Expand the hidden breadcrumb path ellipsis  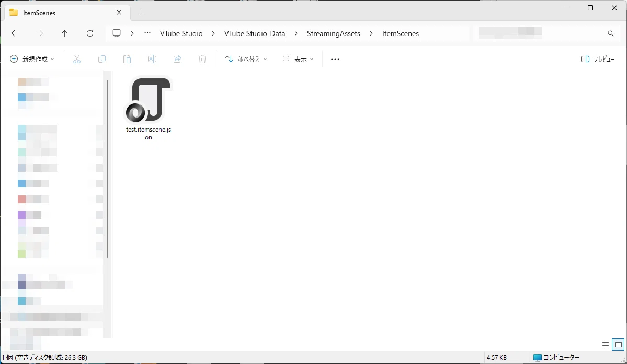tap(147, 33)
